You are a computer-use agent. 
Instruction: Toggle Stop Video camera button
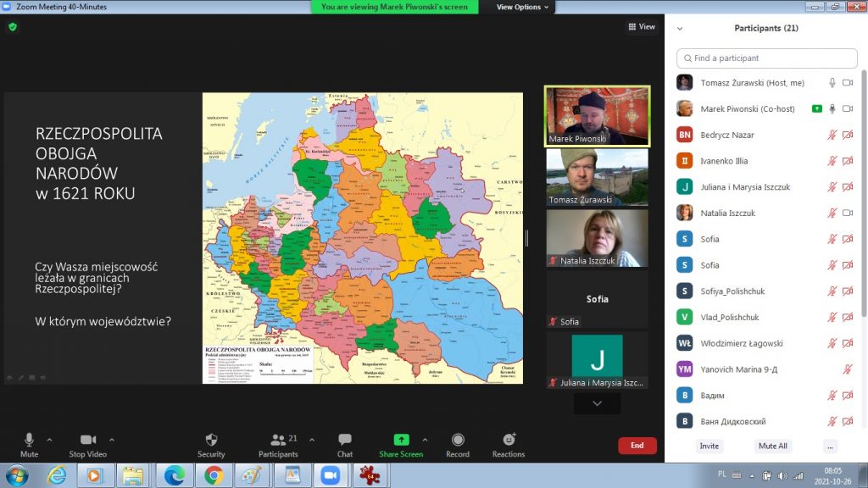tap(88, 440)
